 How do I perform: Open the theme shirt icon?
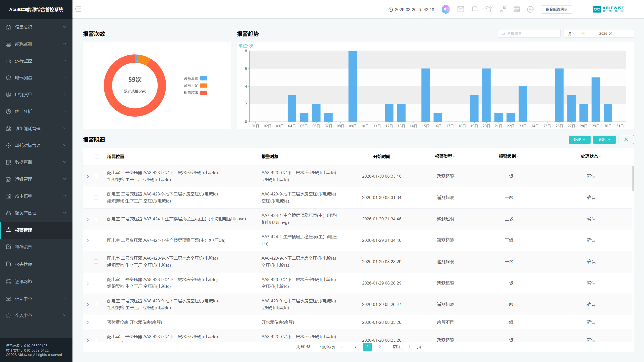488,9
